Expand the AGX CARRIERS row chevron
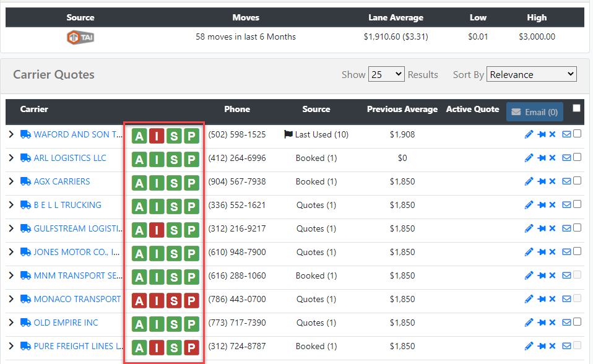The image size is (593, 364). coord(11,181)
